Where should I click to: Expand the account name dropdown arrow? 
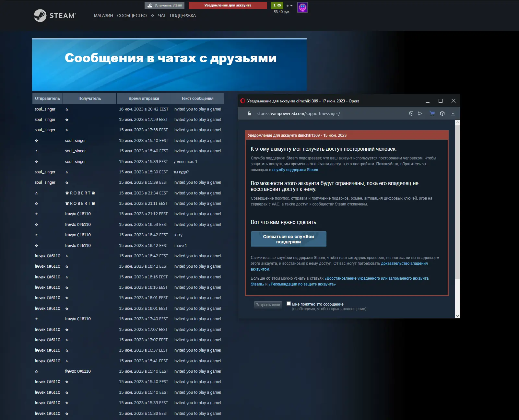click(291, 6)
